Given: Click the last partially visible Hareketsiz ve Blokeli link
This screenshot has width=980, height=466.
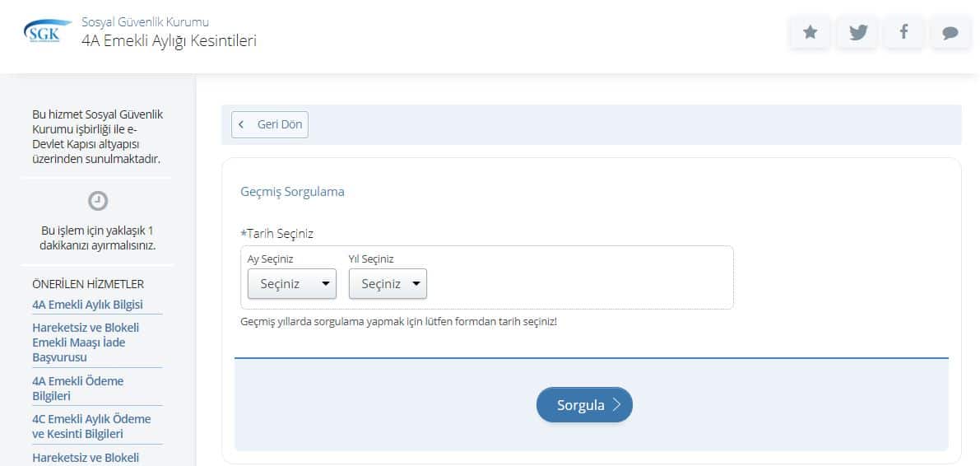Looking at the screenshot, I should pos(86,458).
